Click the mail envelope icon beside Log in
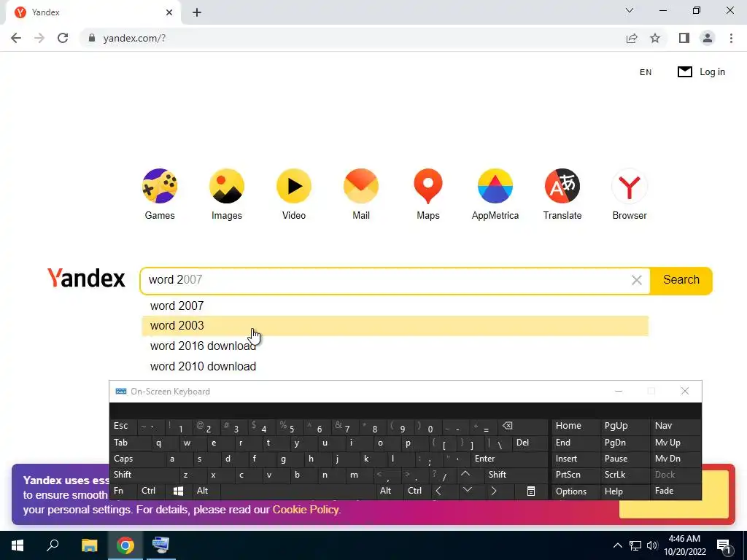Image resolution: width=747 pixels, height=560 pixels. (x=684, y=72)
